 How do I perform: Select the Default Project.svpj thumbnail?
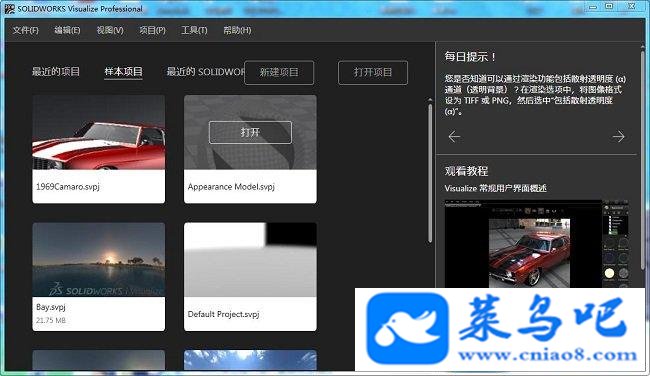click(250, 260)
